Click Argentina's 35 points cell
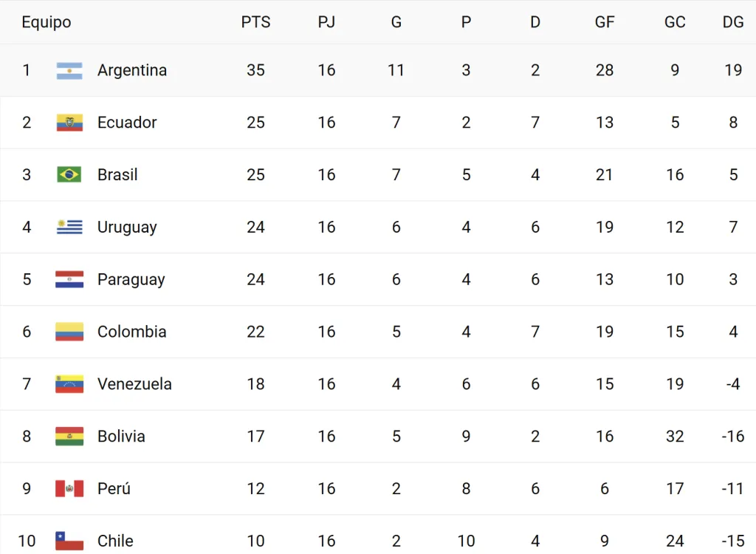 click(255, 70)
